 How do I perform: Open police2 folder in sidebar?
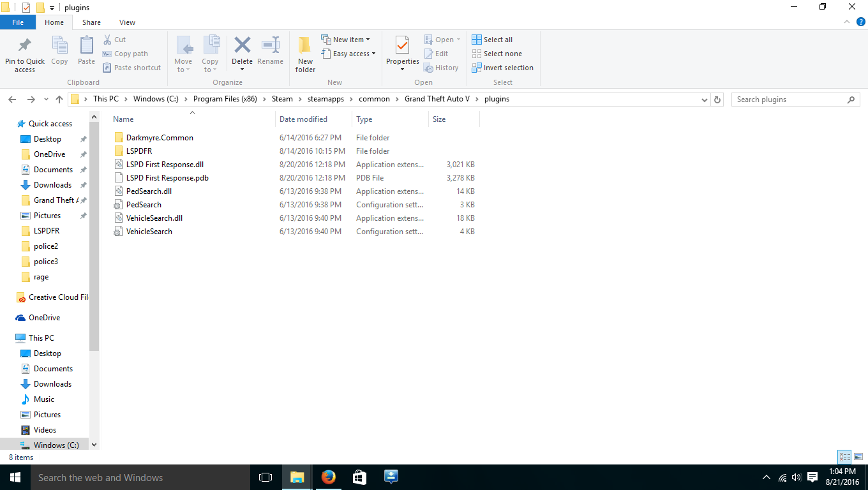point(46,246)
